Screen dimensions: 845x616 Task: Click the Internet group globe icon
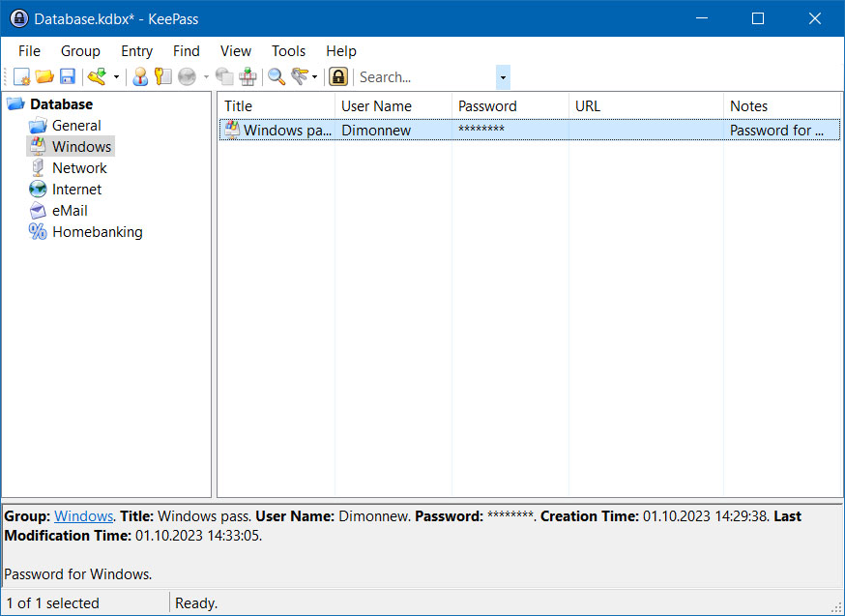point(38,190)
